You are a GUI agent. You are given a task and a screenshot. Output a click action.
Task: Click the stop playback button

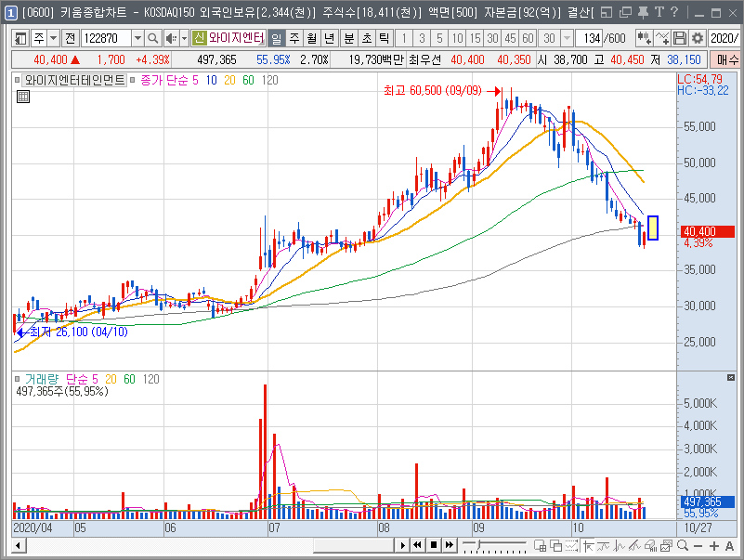pyautogui.click(x=434, y=545)
